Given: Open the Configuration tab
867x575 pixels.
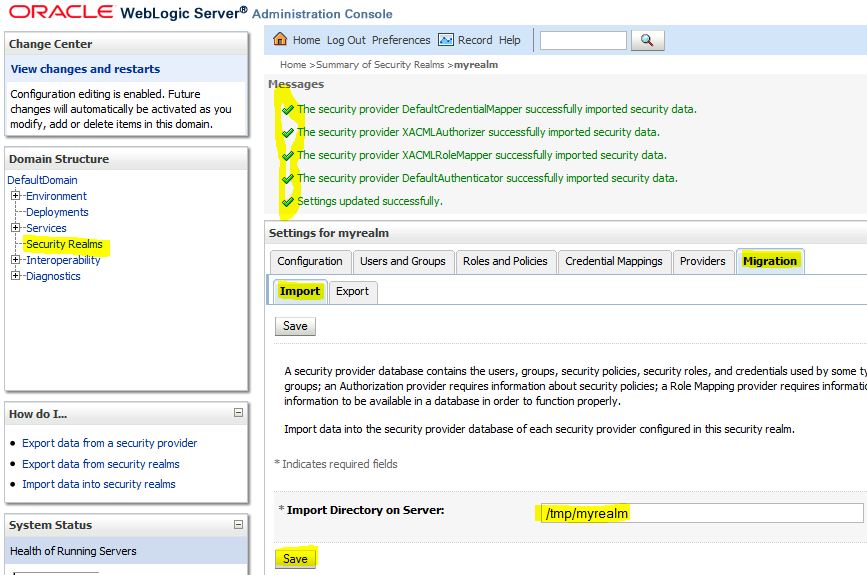Looking at the screenshot, I should point(310,261).
